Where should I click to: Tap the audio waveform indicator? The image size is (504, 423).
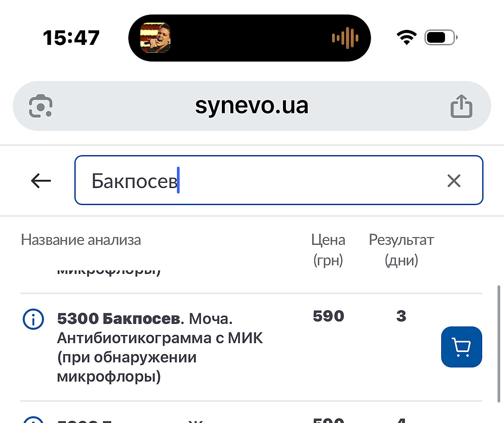[345, 38]
